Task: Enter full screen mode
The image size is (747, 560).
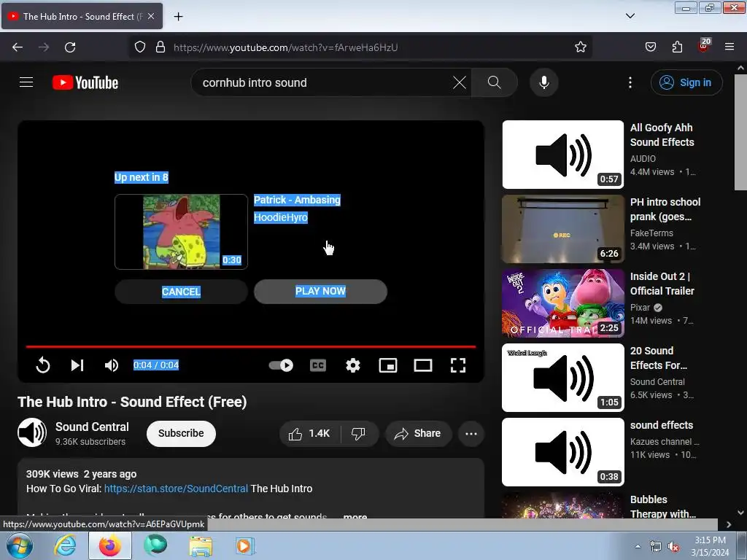Action: pos(458,365)
